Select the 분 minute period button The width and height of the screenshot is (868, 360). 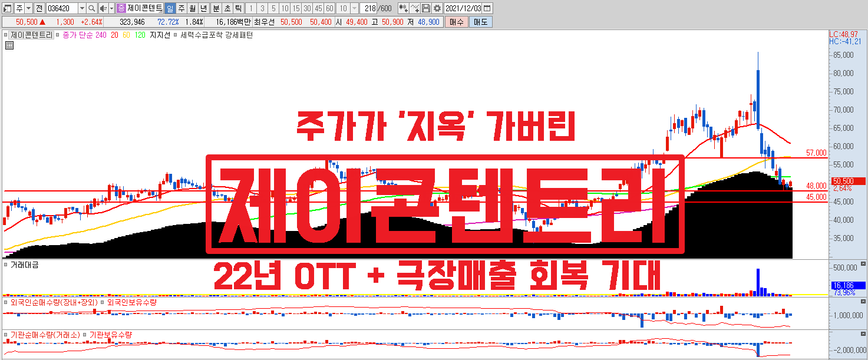pos(215,8)
